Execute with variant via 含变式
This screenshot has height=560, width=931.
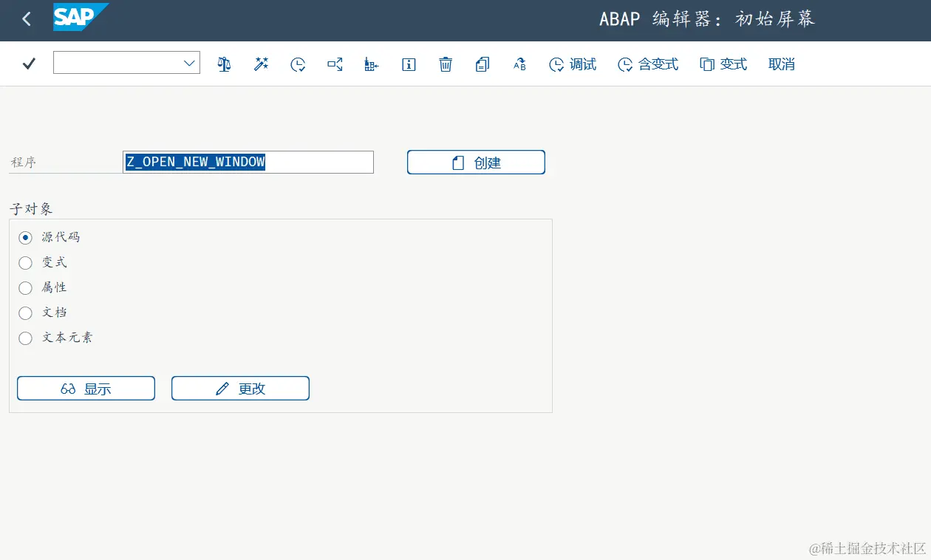(x=648, y=64)
